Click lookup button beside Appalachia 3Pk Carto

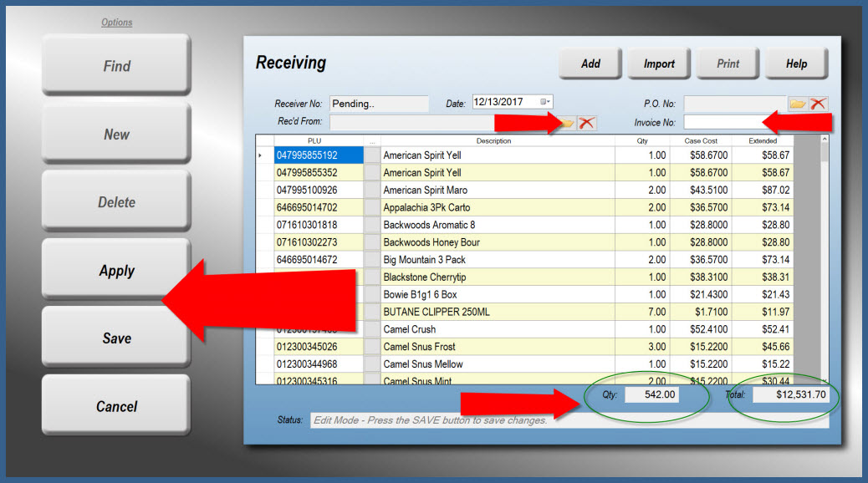pos(372,207)
